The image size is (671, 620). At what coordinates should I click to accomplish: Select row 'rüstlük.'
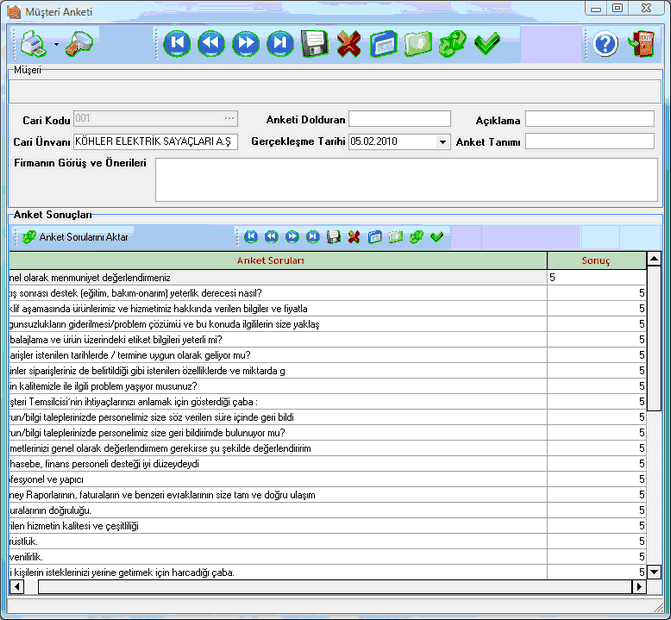pos(327,541)
